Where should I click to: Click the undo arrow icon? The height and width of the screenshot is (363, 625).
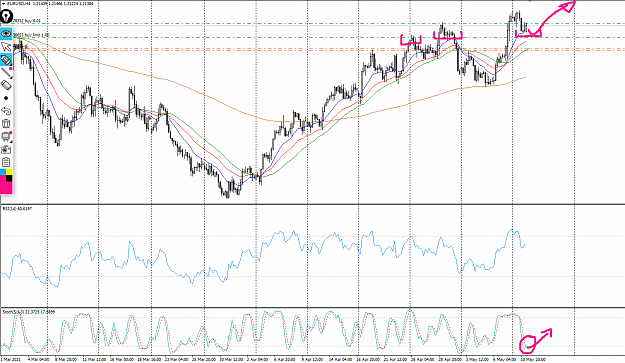6,111
